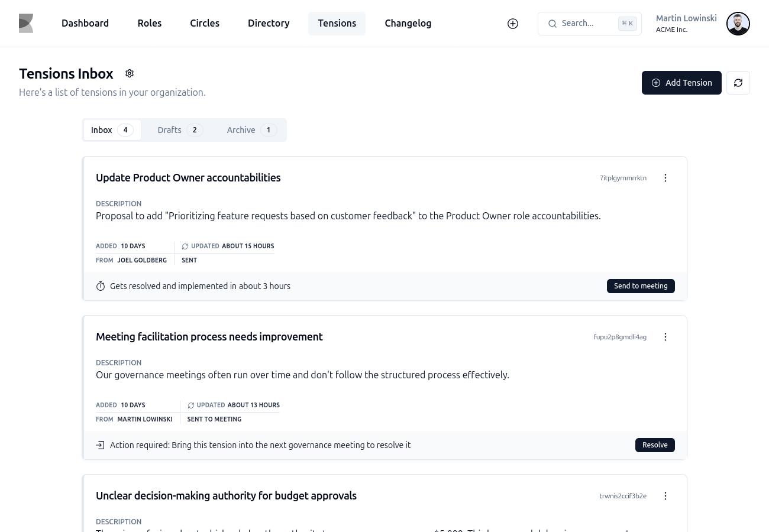Open options menu for Meeting facilitation tension

click(x=665, y=337)
